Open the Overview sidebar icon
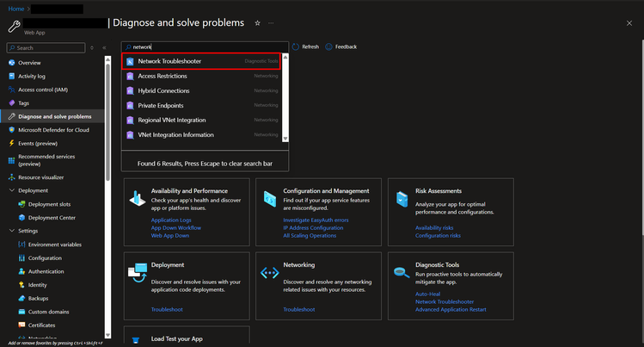Image resolution: width=644 pixels, height=347 pixels. [x=11, y=63]
